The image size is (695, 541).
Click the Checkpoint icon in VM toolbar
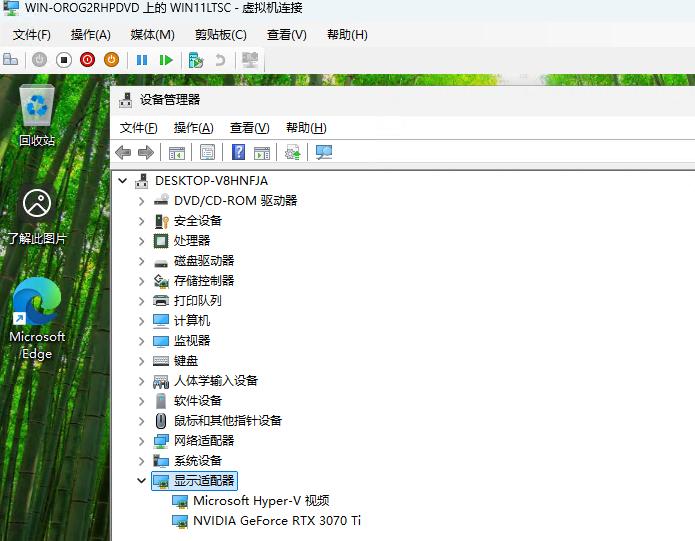pos(196,60)
